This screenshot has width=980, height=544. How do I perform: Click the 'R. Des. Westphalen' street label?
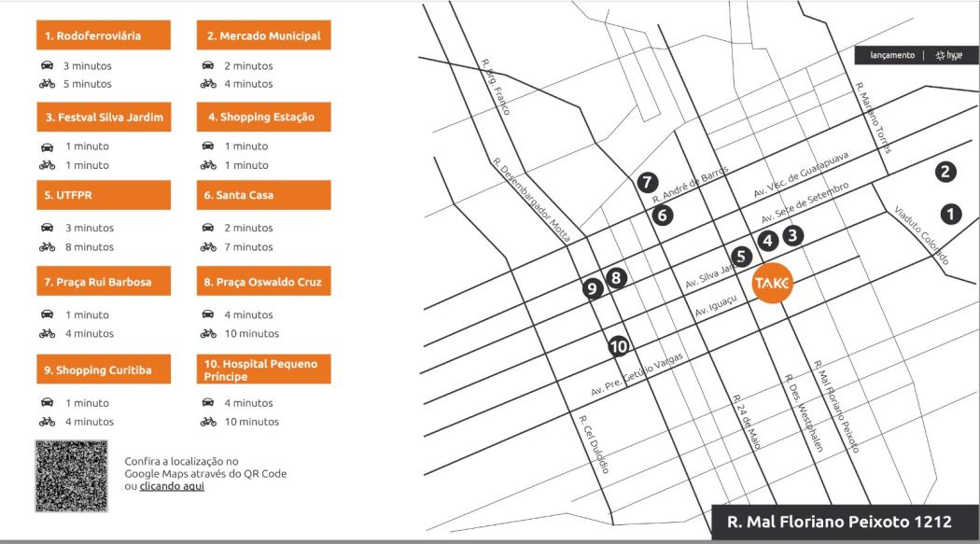point(805,412)
